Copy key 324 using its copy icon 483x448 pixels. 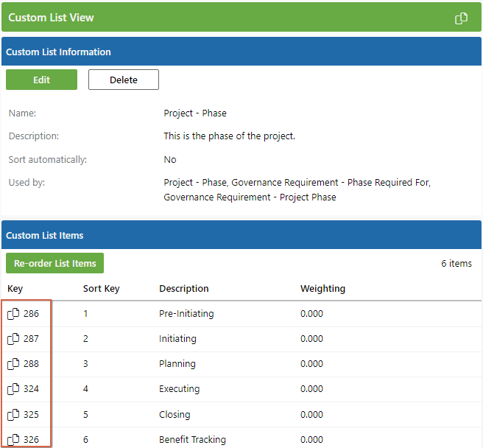click(13, 389)
